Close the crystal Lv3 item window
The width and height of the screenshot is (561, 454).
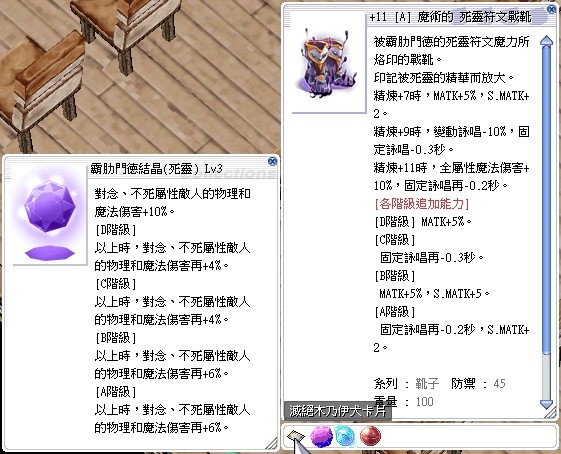[272, 161]
